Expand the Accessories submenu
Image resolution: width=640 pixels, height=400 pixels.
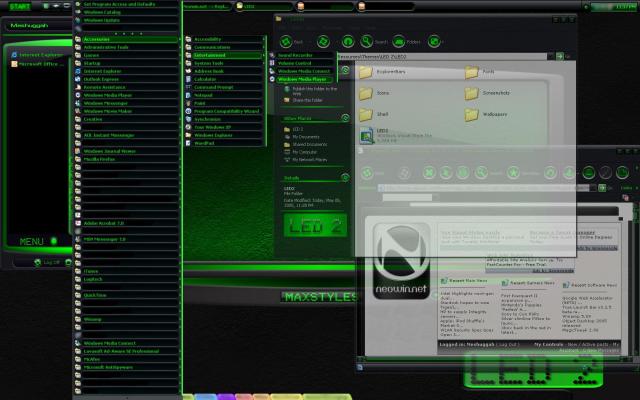click(x=127, y=39)
